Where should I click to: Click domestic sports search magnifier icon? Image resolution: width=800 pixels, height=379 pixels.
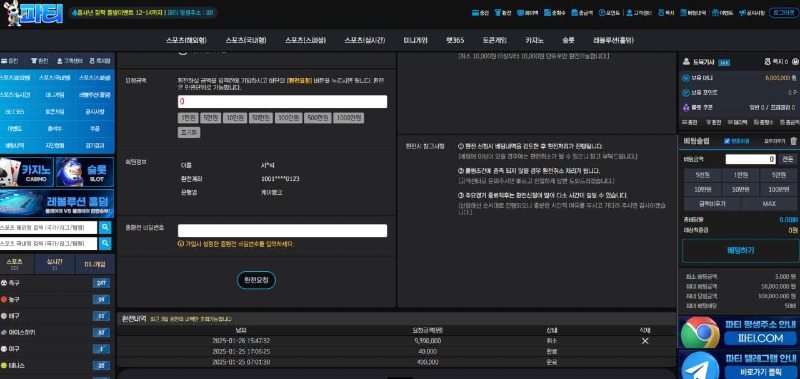coord(105,244)
